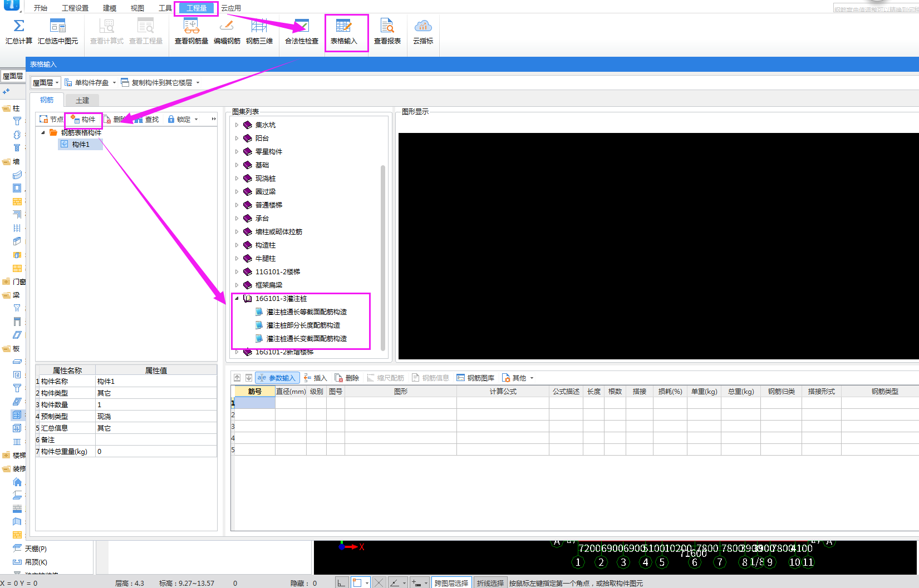Click the 构件名称 property value field
Screen dimensions: 919x588
156,382
